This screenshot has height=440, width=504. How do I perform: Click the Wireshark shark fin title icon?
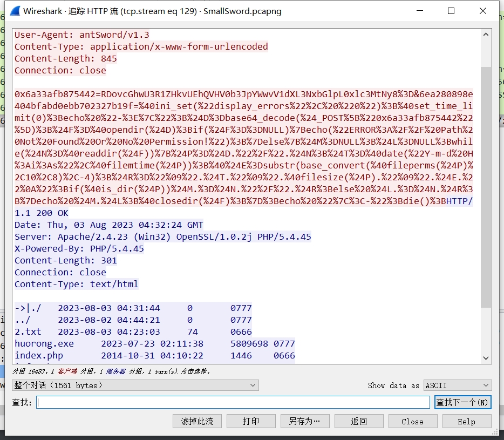(15, 11)
